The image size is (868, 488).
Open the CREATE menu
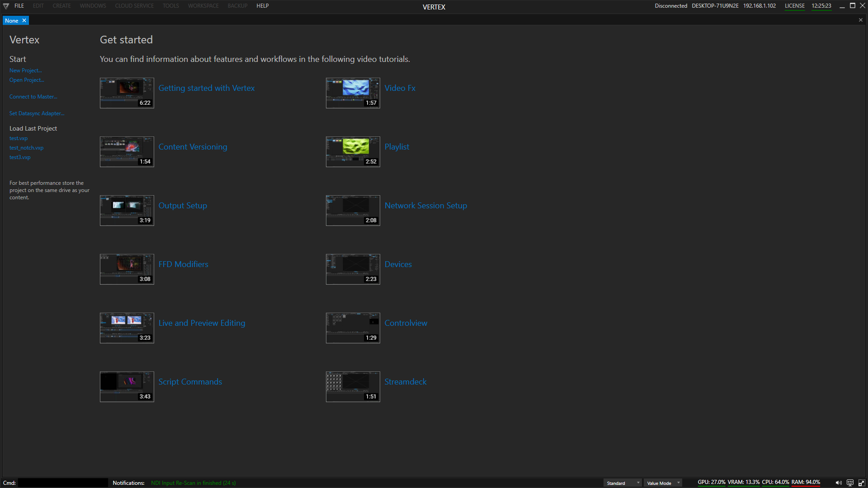click(x=61, y=6)
